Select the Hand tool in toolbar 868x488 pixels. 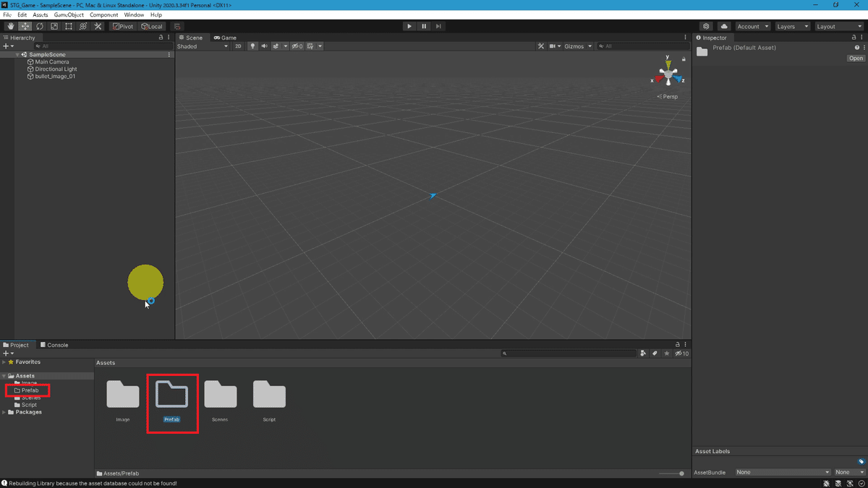pyautogui.click(x=11, y=27)
